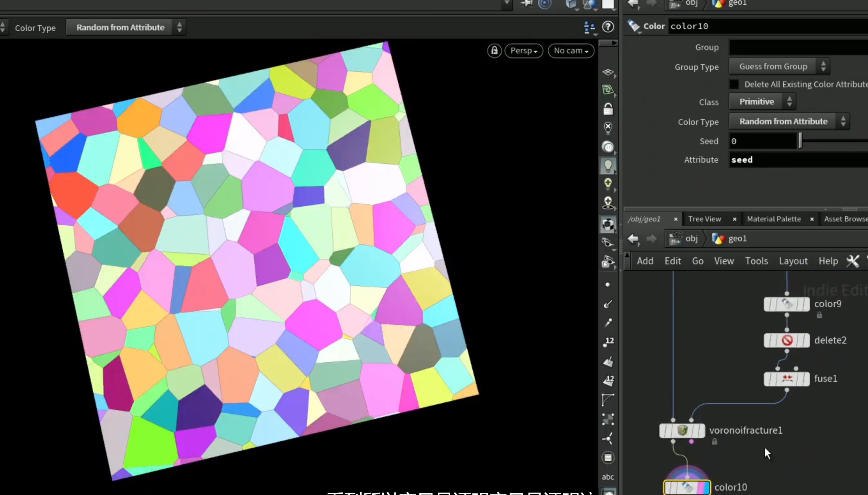The image size is (868, 495).
Task: Switch to the Material Palette tab
Action: [x=774, y=219]
